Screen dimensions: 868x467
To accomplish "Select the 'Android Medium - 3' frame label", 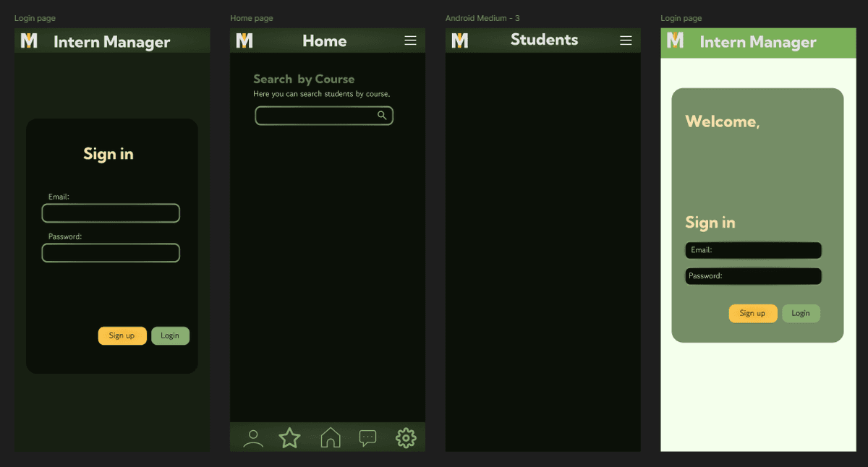I will pyautogui.click(x=482, y=18).
